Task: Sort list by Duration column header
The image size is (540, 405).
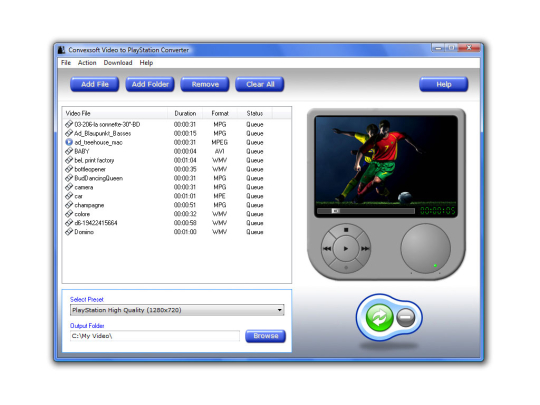Action: 185,113
